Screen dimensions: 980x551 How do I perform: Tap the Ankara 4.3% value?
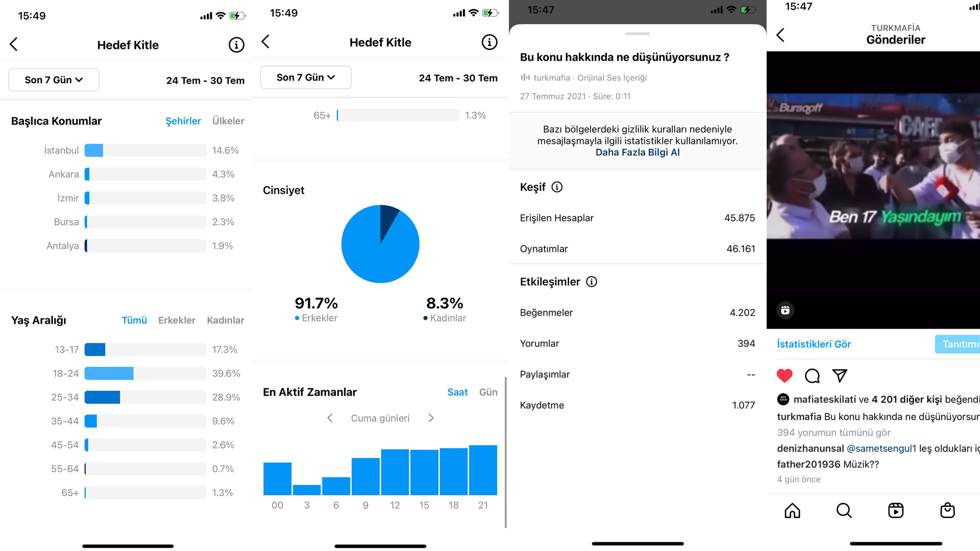[x=224, y=174]
